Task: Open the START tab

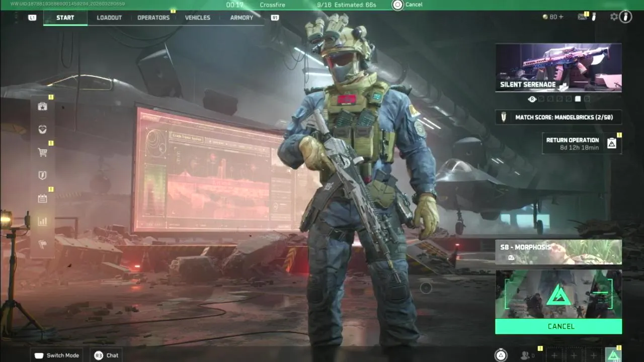Action: click(x=65, y=18)
